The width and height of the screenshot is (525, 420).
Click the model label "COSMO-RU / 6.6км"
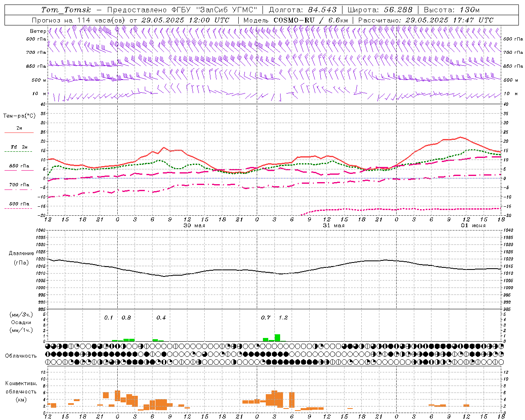(x=311, y=20)
